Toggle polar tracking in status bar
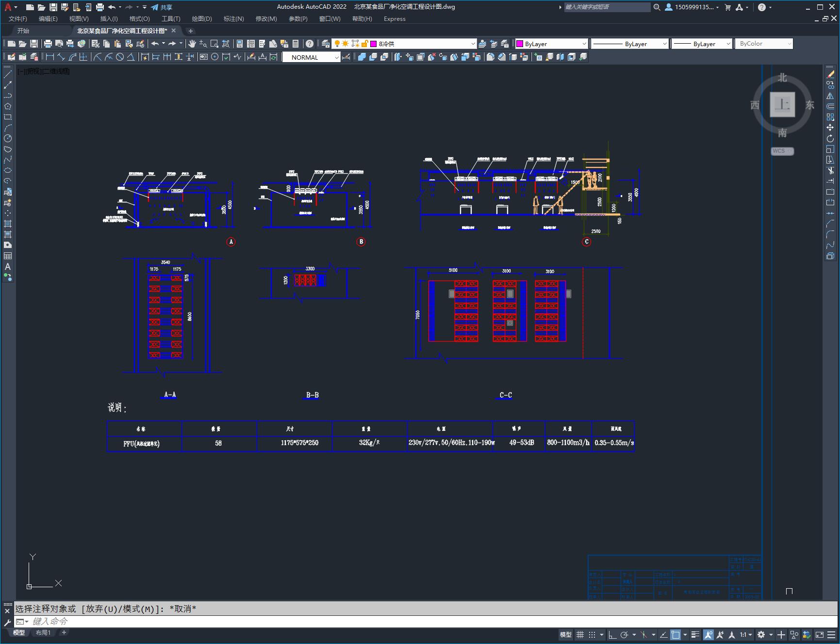 pos(625,635)
